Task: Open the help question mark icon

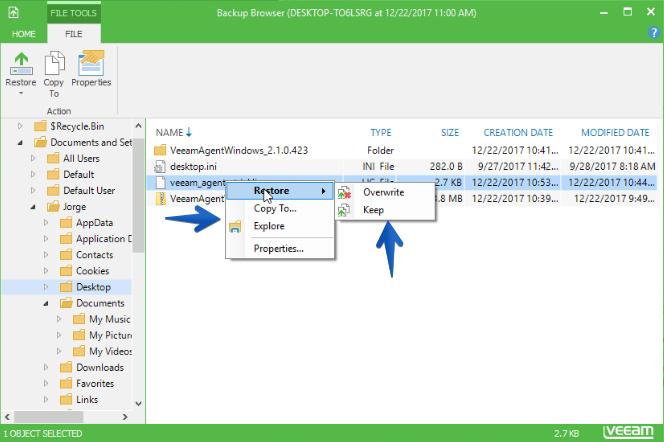Action: click(x=653, y=33)
